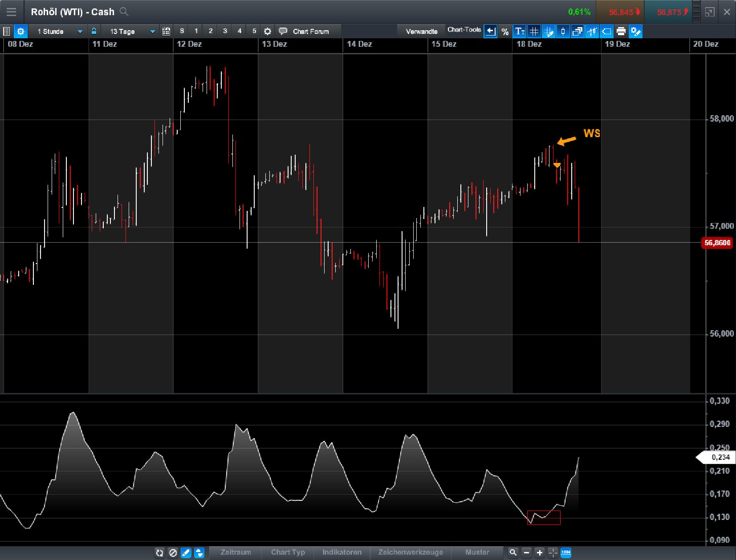
Task: Open the 1 Stunde interval dropdown
Action: tap(58, 31)
